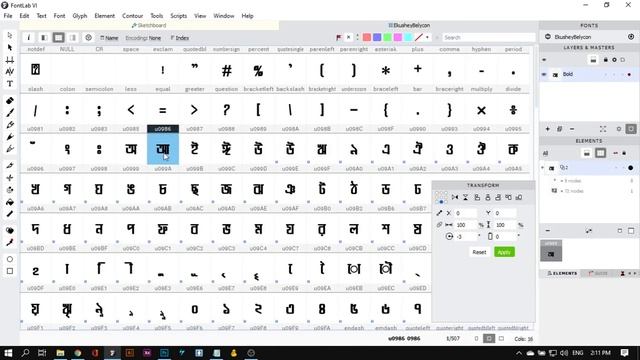The height and width of the screenshot is (360, 640).
Task: Pick the blue color flag swatch
Action: pos(377,38)
